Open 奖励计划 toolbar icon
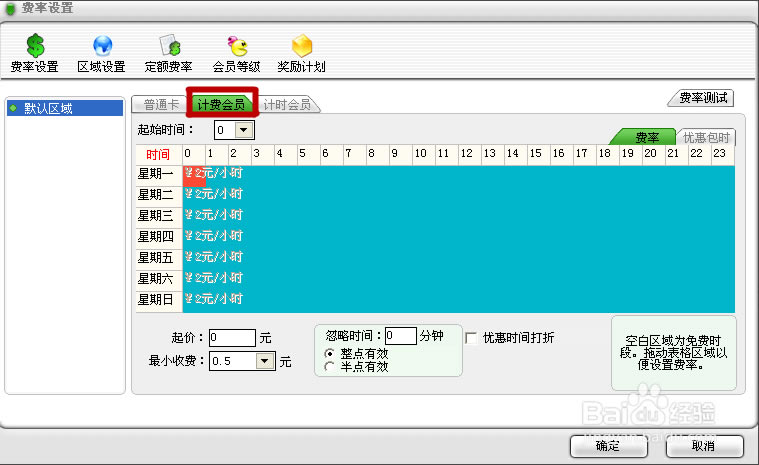 click(302, 46)
